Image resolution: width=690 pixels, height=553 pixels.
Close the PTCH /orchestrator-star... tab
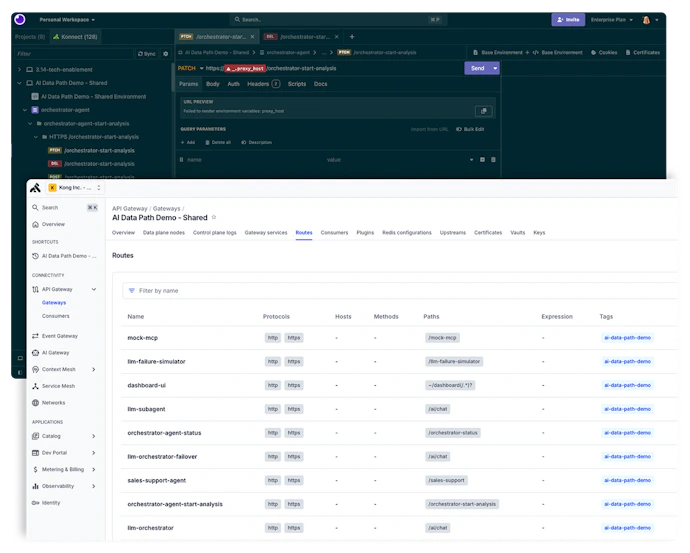coord(252,37)
